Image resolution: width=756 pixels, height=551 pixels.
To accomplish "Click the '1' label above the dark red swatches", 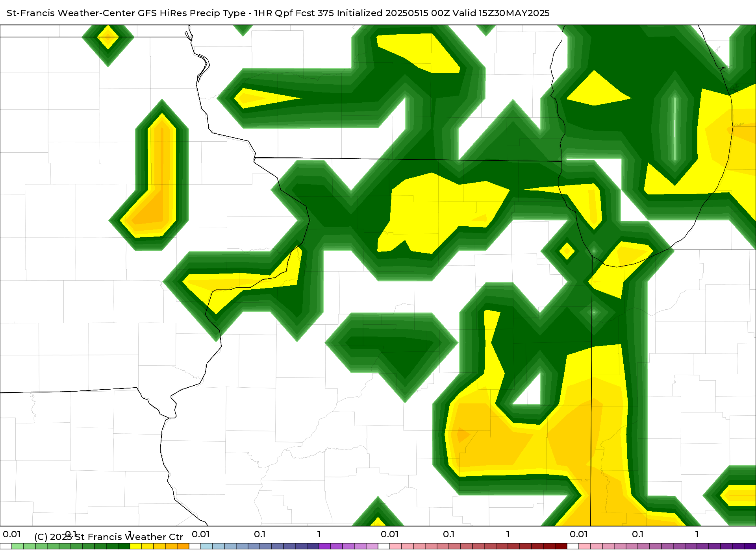I will pos(508,534).
